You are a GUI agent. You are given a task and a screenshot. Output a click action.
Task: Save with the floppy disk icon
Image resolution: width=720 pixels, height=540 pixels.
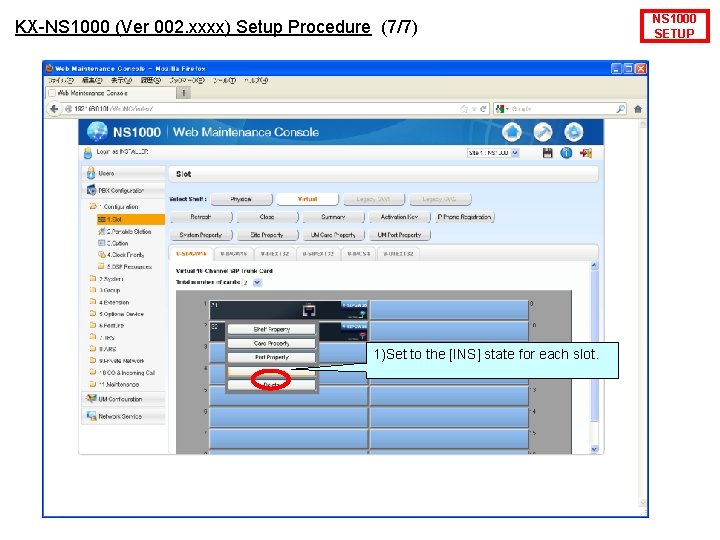(x=547, y=153)
